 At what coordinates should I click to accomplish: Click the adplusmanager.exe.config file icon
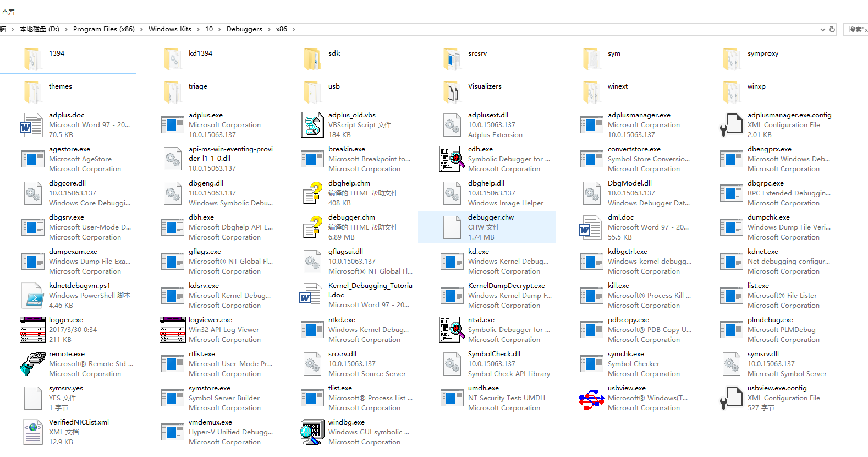click(x=732, y=125)
